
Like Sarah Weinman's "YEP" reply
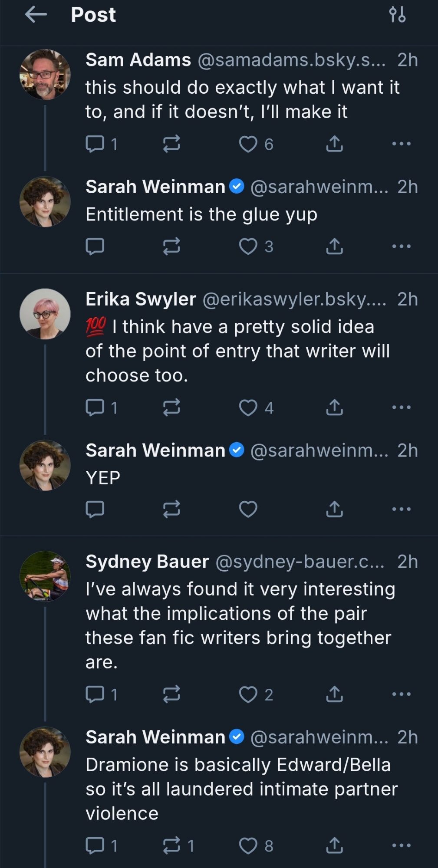(248, 509)
